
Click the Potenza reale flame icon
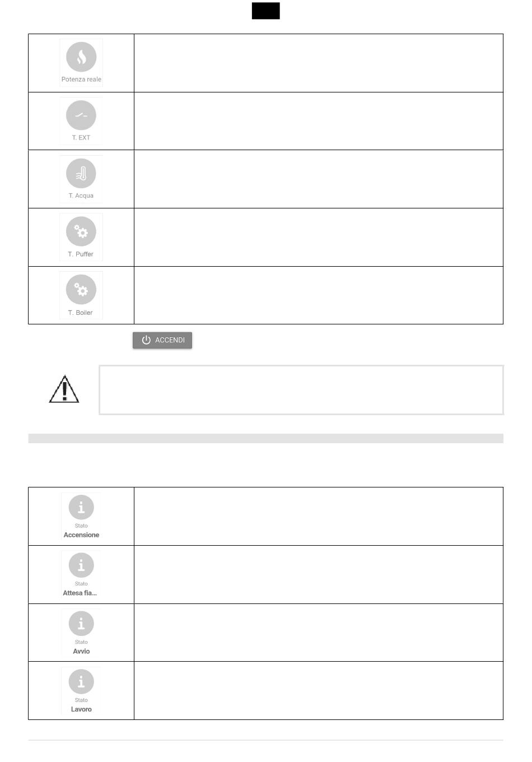tap(81, 57)
